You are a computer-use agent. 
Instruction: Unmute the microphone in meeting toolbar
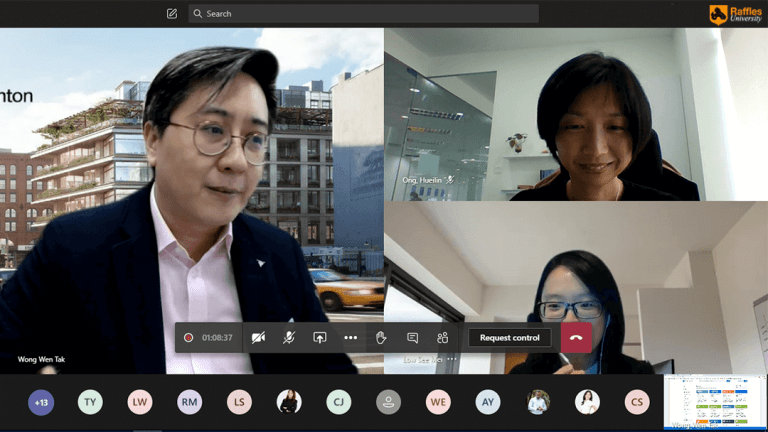[x=289, y=338]
